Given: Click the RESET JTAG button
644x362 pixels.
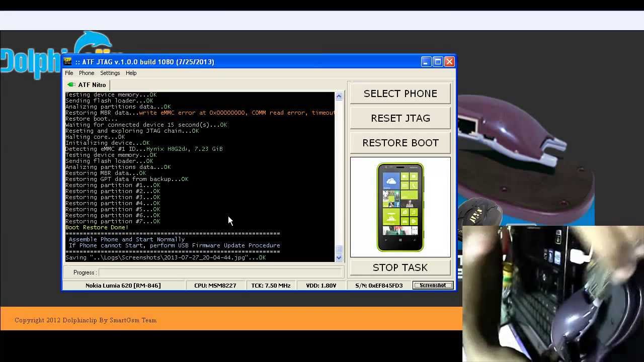Looking at the screenshot, I should coord(400,118).
